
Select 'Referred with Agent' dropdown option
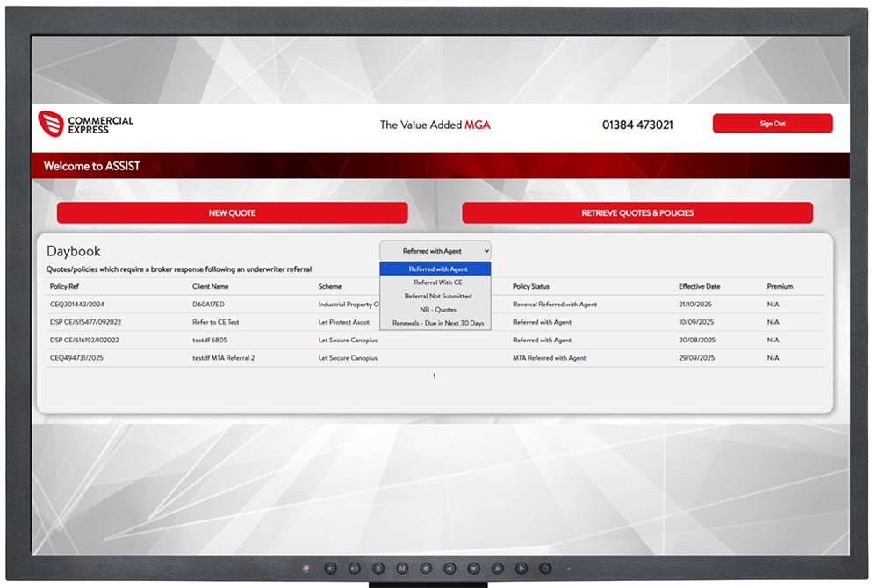coord(435,269)
